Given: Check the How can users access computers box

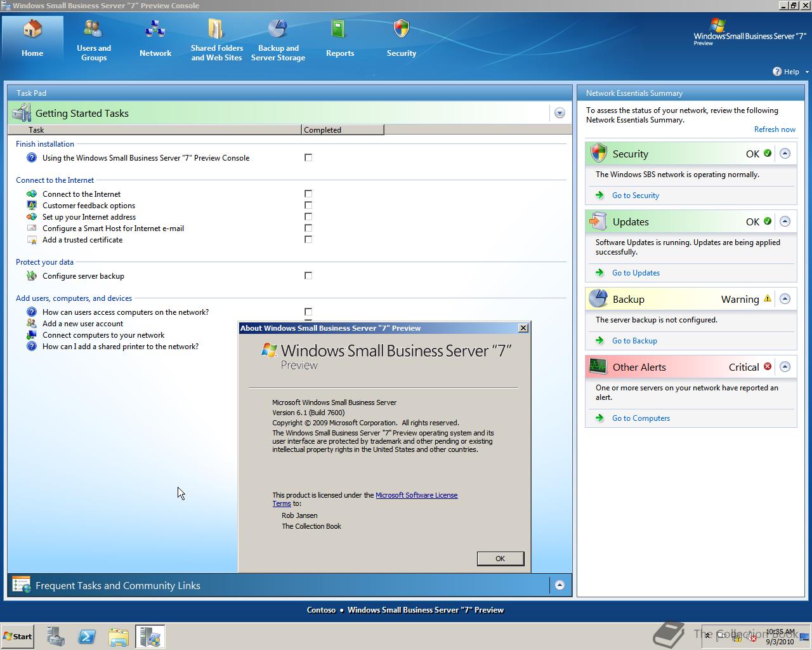Looking at the screenshot, I should pyautogui.click(x=308, y=312).
